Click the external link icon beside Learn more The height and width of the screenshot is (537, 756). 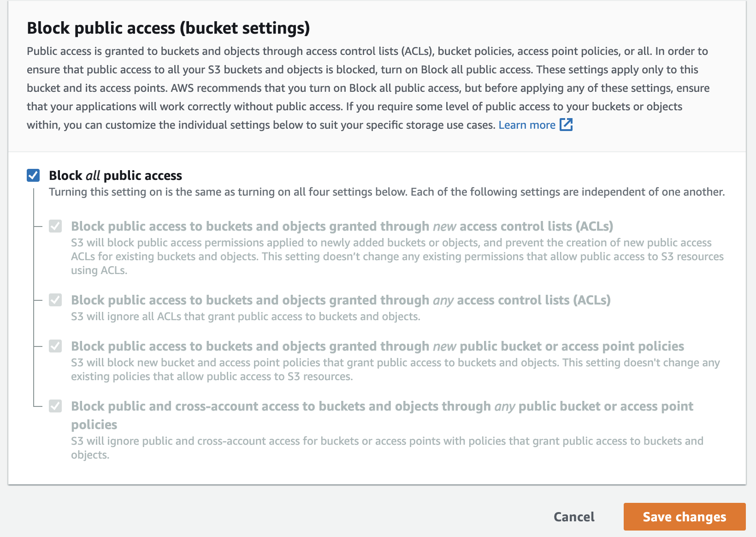(x=567, y=125)
